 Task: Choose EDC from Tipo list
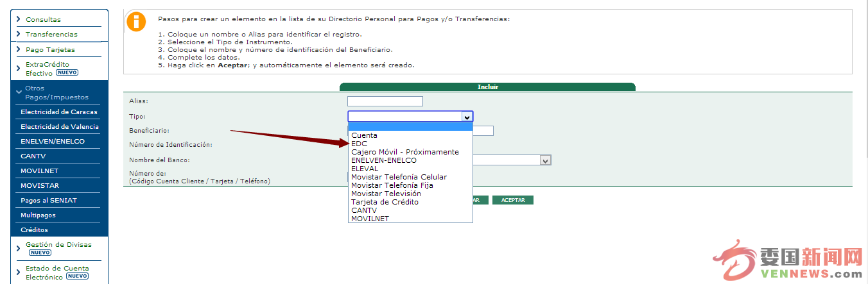point(360,144)
